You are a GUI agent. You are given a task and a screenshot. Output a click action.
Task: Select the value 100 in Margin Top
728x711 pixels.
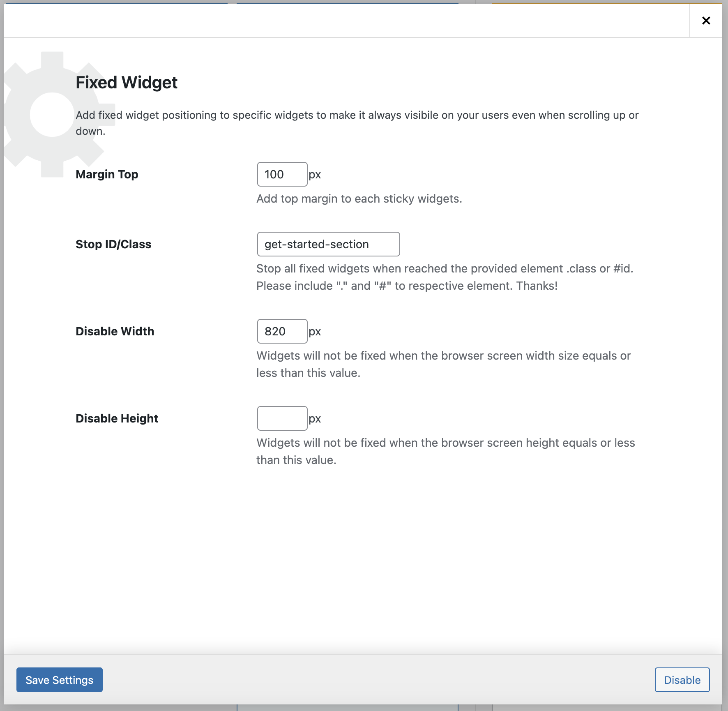(274, 174)
